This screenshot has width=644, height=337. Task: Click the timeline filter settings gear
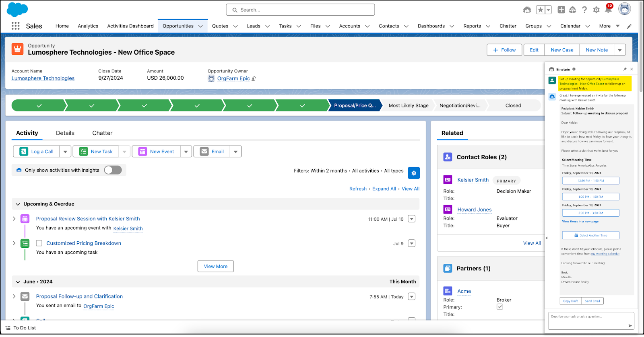tap(414, 173)
